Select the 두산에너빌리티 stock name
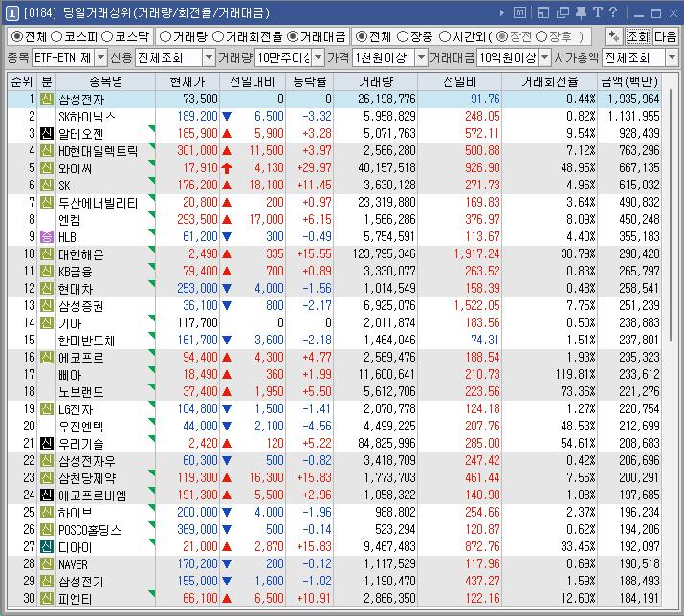This screenshot has height=616, width=684. 99,203
